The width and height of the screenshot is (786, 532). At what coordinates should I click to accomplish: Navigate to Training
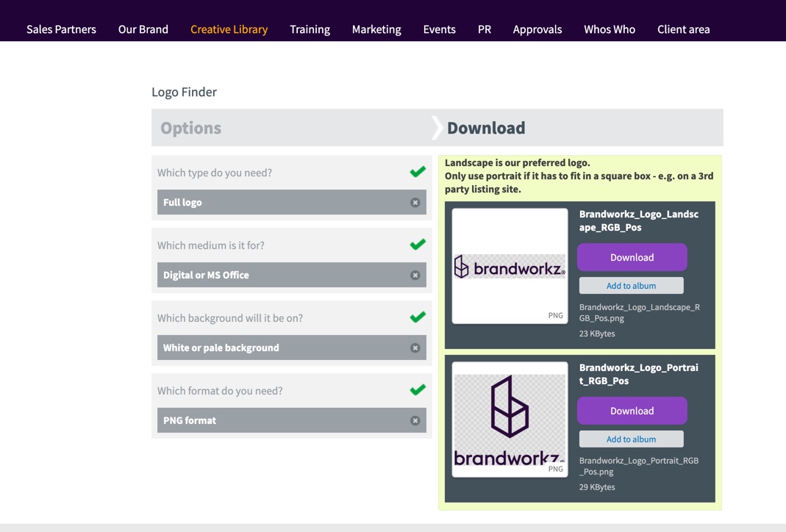(310, 29)
